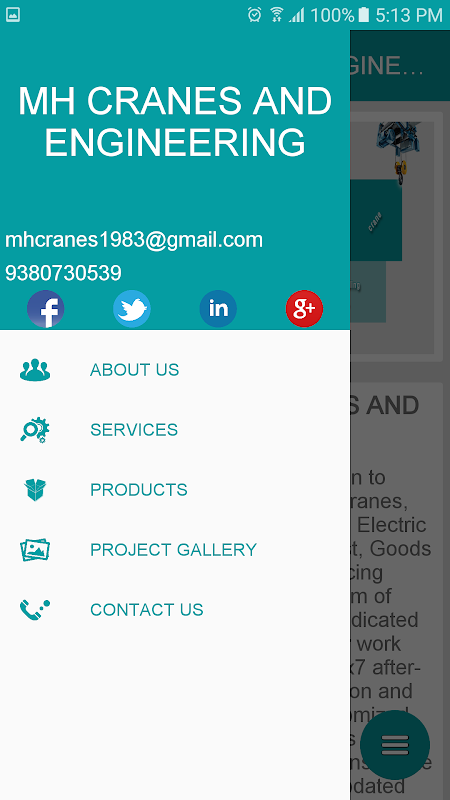Open the ABOUT US menu item
Viewport: 450px width, 800px height.
pyautogui.click(x=175, y=369)
